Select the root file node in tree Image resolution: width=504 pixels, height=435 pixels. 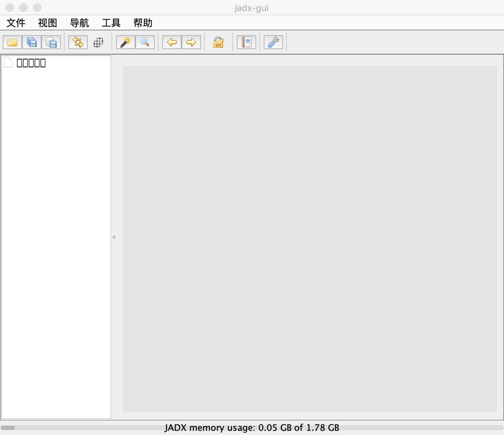[31, 63]
